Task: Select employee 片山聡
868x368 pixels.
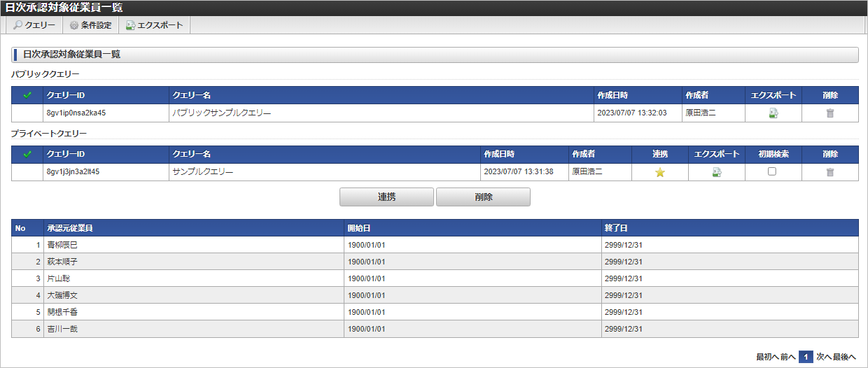Action: [x=58, y=278]
